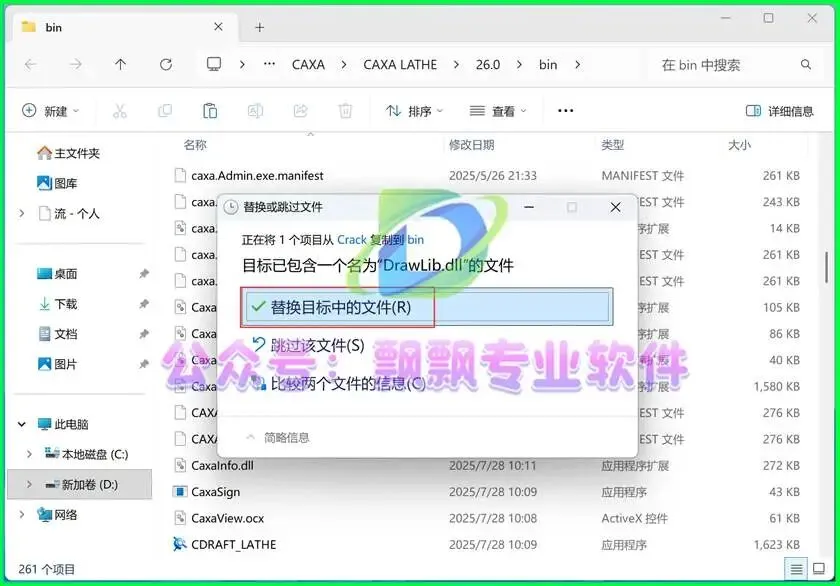Viewport: 840px width, 586px height.
Task: Add a new tab with plus
Action: 260,27
